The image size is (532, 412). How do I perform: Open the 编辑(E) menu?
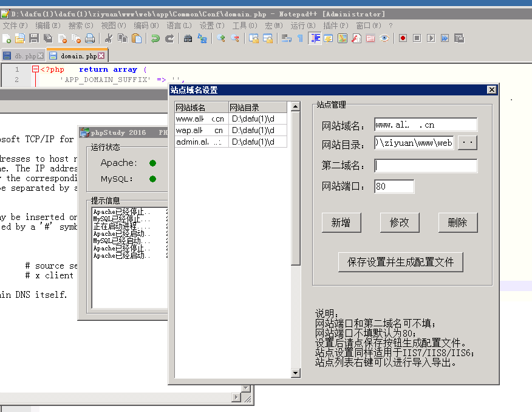point(48,26)
